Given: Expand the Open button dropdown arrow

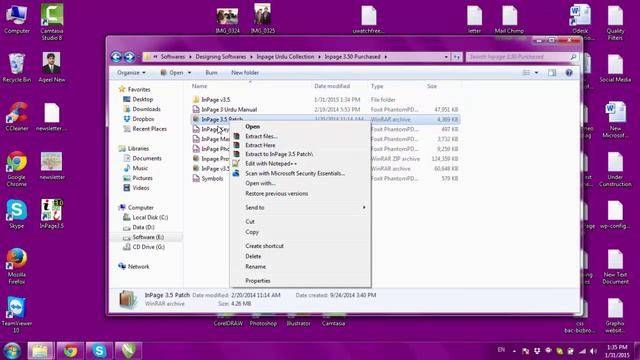Looking at the screenshot, I should click(189, 73).
